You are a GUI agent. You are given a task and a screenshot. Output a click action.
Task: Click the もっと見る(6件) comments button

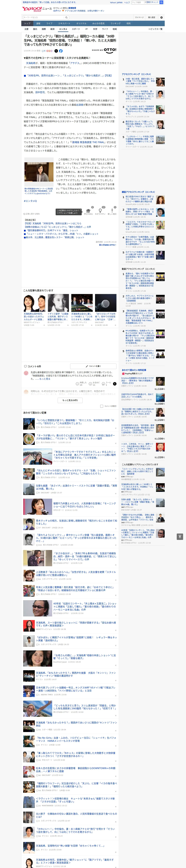click(x=70, y=400)
